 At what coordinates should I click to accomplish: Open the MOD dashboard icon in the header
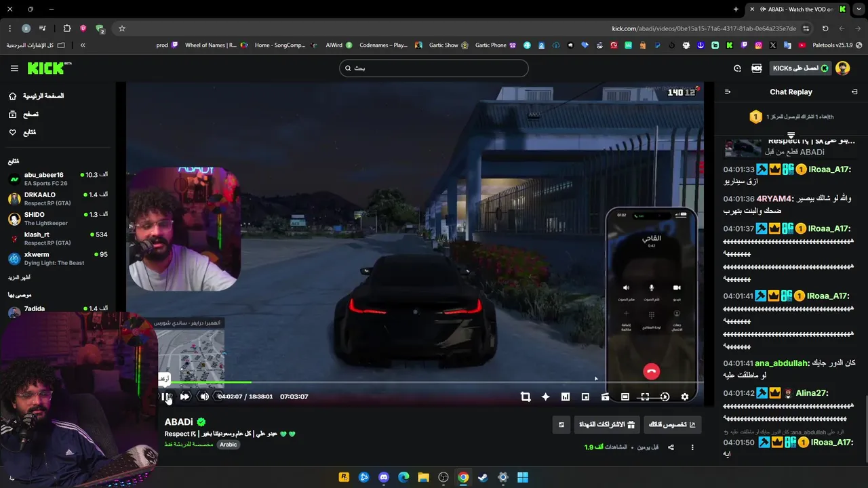point(757,68)
